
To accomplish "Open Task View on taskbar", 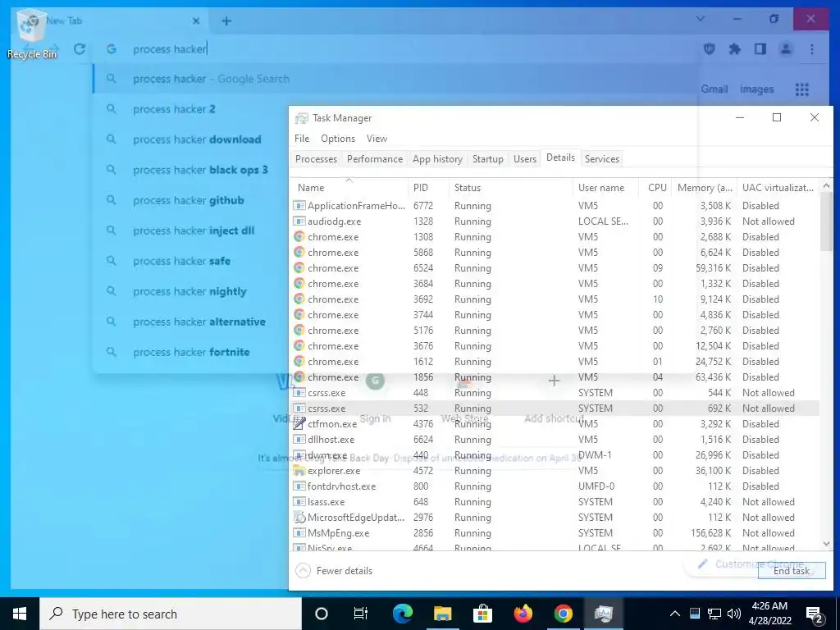I will (x=361, y=614).
